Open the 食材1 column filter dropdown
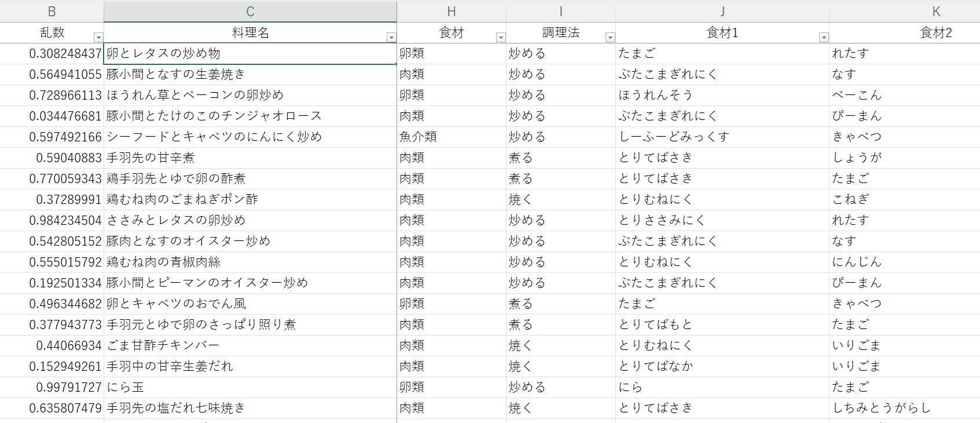The height and width of the screenshot is (423, 980). coord(824,38)
